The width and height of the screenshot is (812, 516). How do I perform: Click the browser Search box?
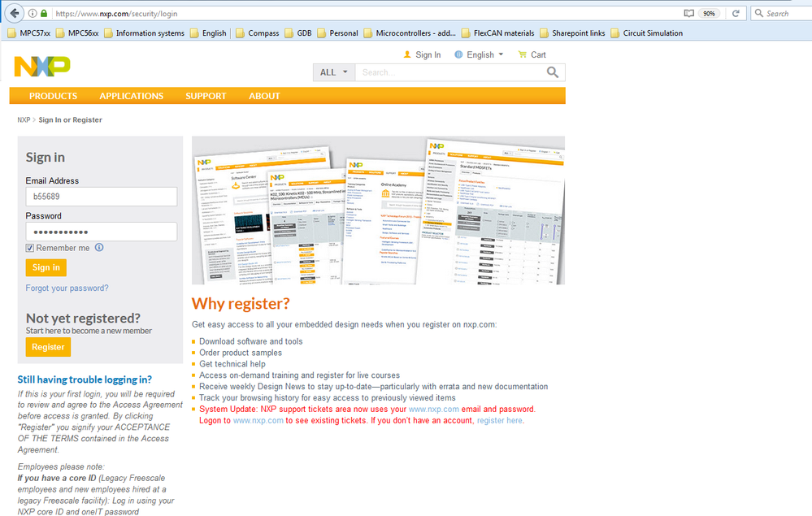(x=781, y=14)
